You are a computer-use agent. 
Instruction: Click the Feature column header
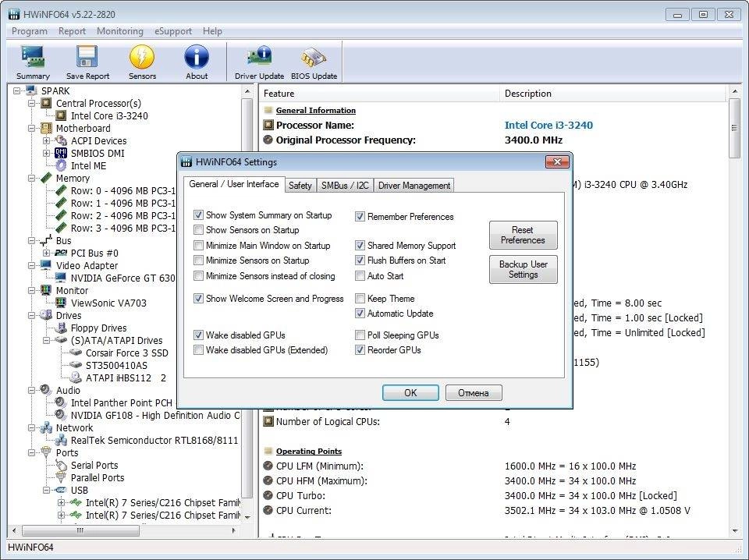click(380, 94)
